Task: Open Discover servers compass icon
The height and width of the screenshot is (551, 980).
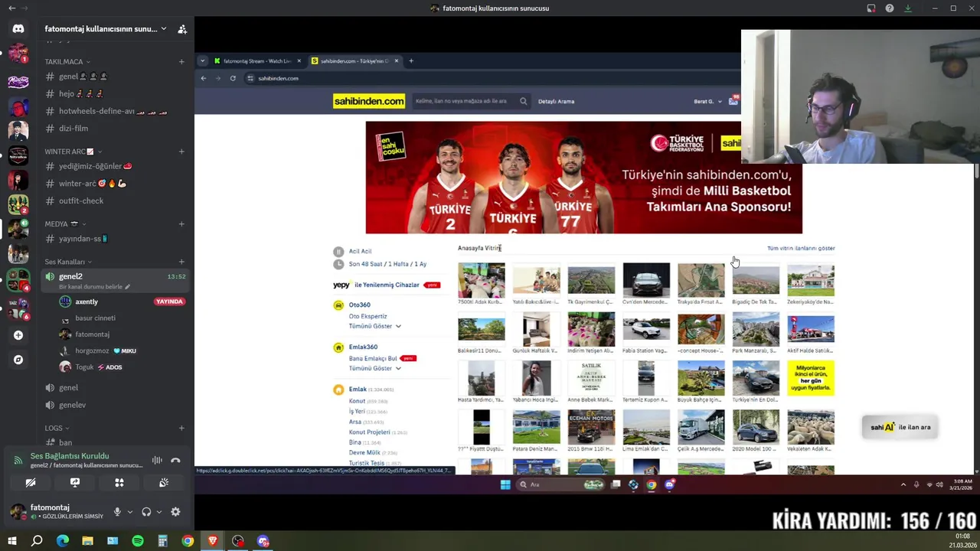Action: click(18, 360)
